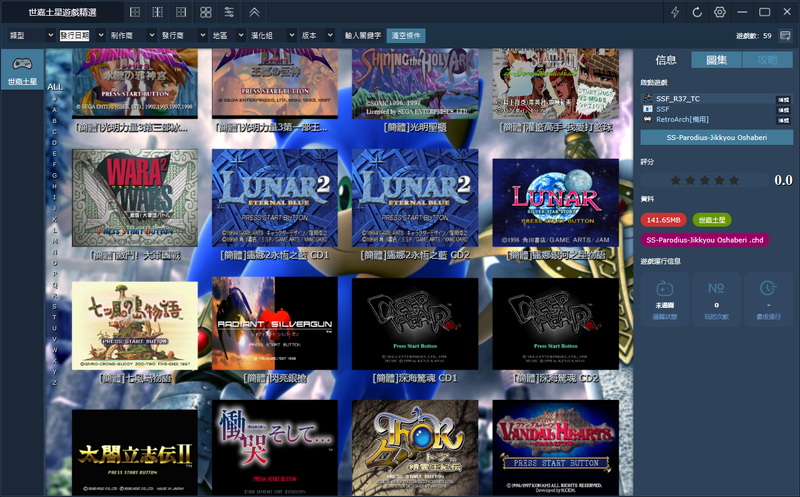Collapse the filter bar with the double-chevron up icon
This screenshot has width=800, height=497.
(x=254, y=12)
